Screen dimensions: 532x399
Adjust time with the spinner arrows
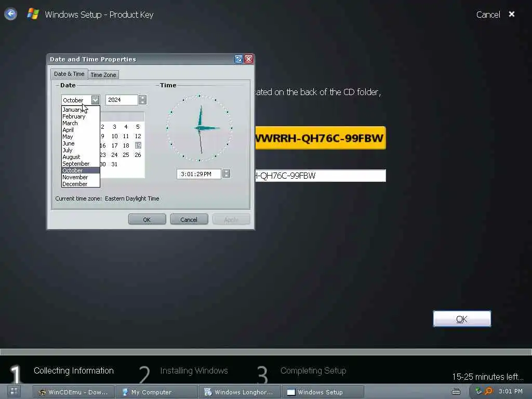227,174
